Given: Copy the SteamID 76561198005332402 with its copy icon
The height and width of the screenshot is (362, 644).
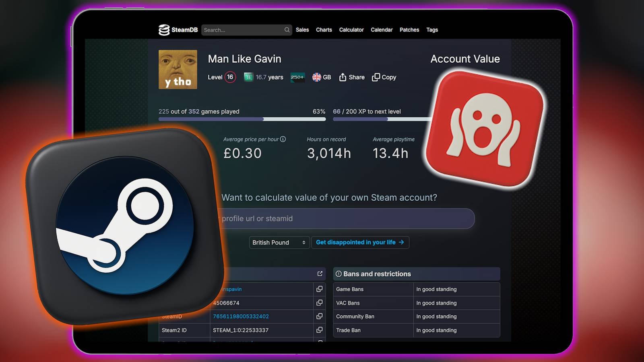Looking at the screenshot, I should [x=320, y=317].
